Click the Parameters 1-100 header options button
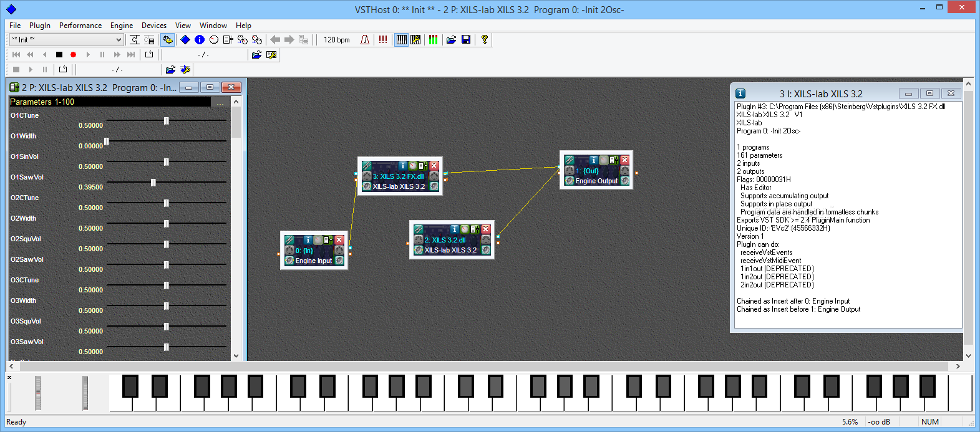Image resolution: width=980 pixels, height=432 pixels. click(x=220, y=102)
